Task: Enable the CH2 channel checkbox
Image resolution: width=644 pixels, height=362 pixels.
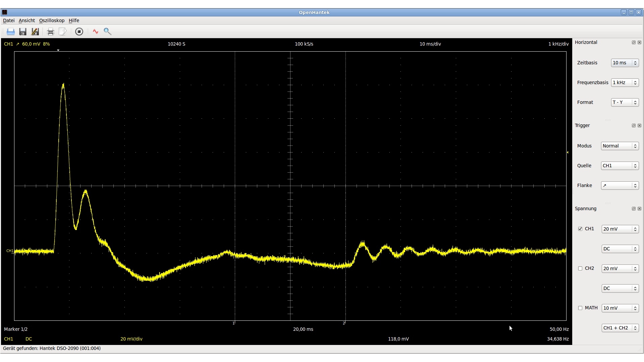Action: [x=580, y=268]
